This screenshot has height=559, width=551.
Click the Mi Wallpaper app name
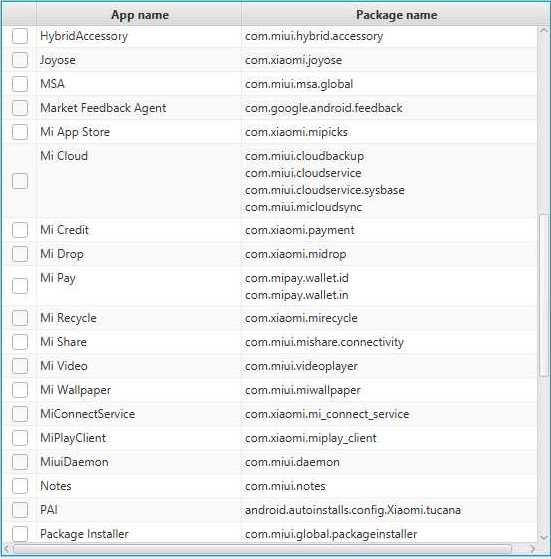coord(76,390)
